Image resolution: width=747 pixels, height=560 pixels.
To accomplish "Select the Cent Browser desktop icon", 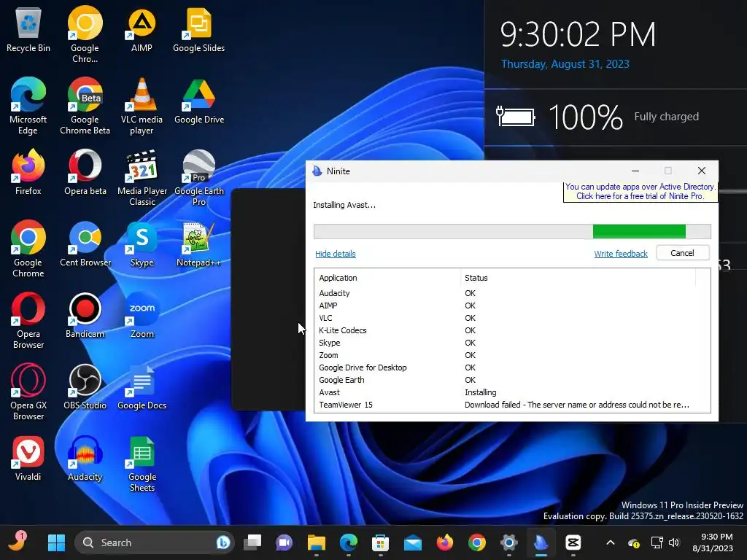I will coord(85,244).
